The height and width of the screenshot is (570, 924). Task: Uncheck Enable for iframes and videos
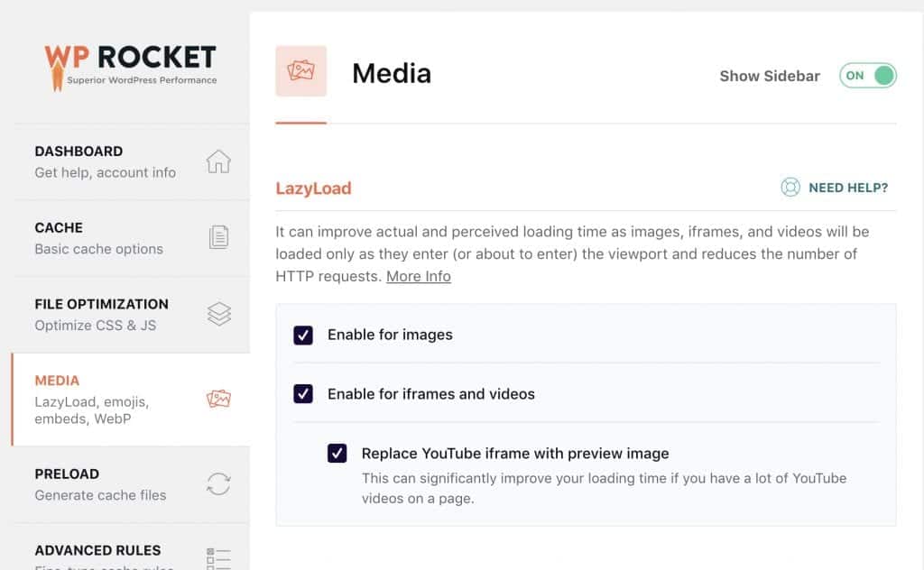click(303, 394)
